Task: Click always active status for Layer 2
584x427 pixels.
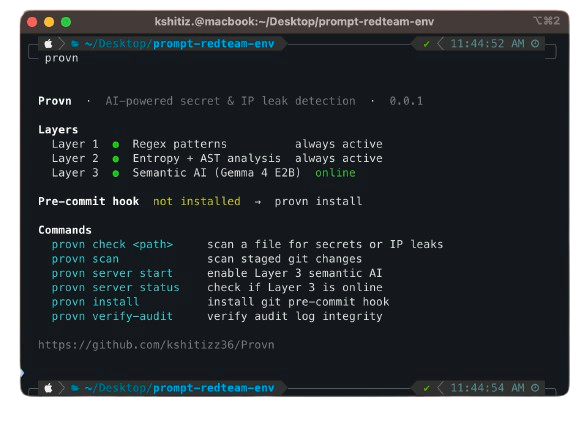Action: click(x=339, y=158)
